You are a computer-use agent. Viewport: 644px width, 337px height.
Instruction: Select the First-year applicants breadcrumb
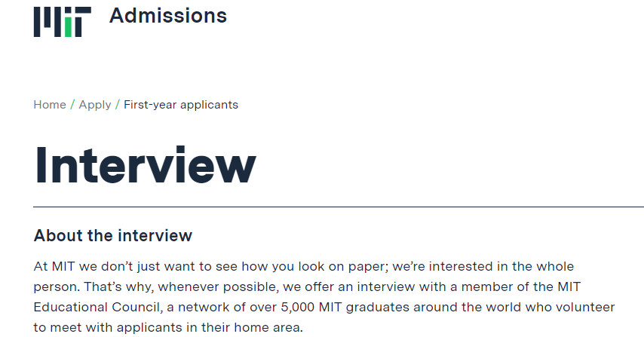tap(181, 105)
